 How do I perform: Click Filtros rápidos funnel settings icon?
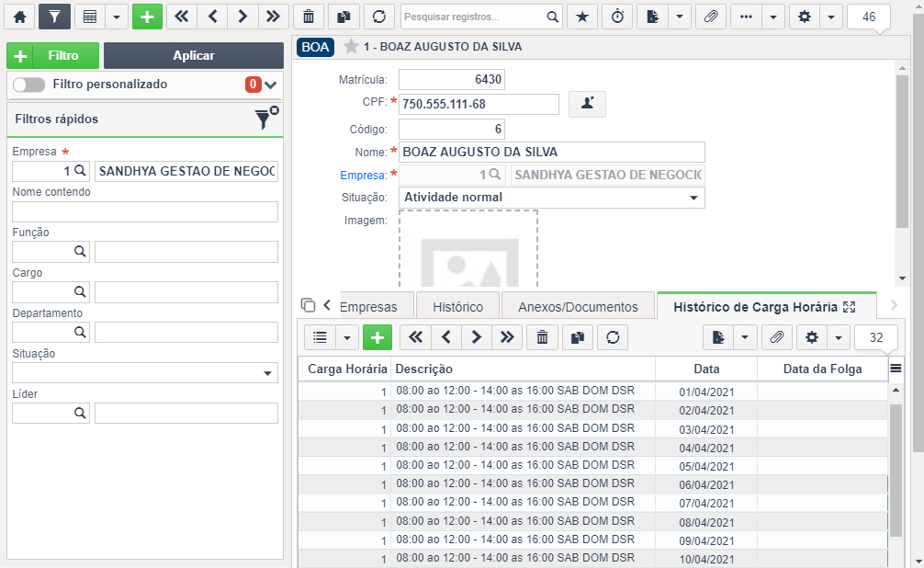[265, 118]
